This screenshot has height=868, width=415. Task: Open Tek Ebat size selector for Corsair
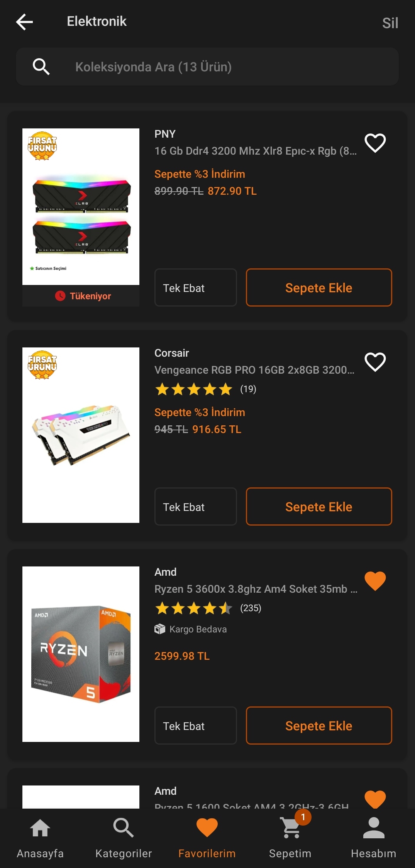click(x=195, y=507)
